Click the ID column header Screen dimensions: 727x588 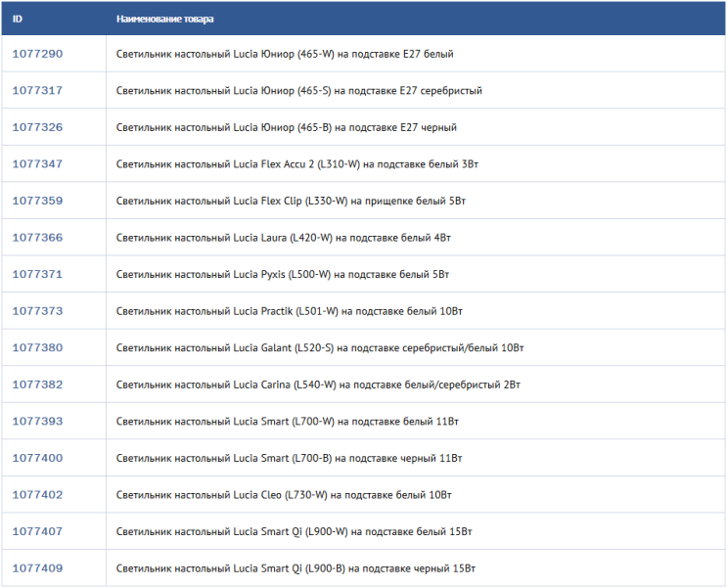point(18,19)
